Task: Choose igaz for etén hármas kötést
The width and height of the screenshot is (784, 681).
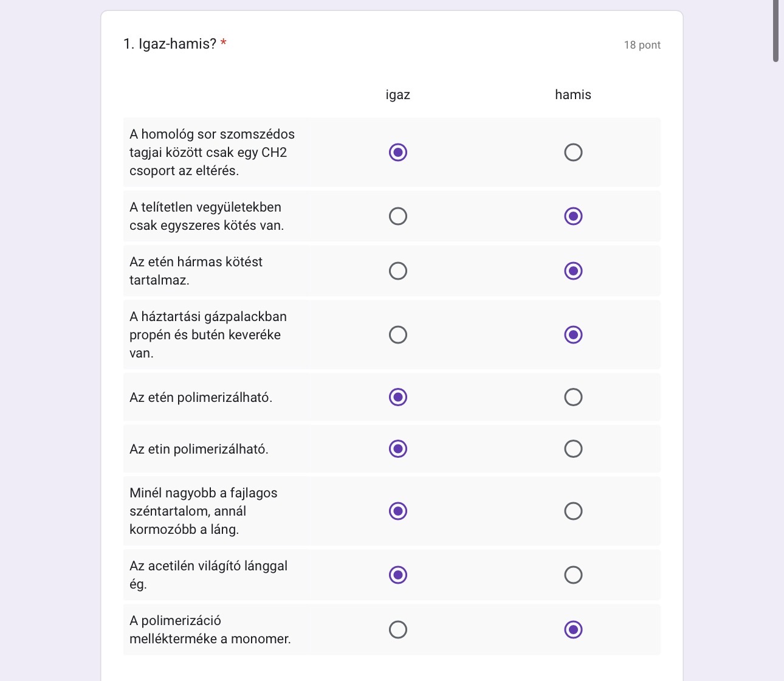Action: pos(398,271)
